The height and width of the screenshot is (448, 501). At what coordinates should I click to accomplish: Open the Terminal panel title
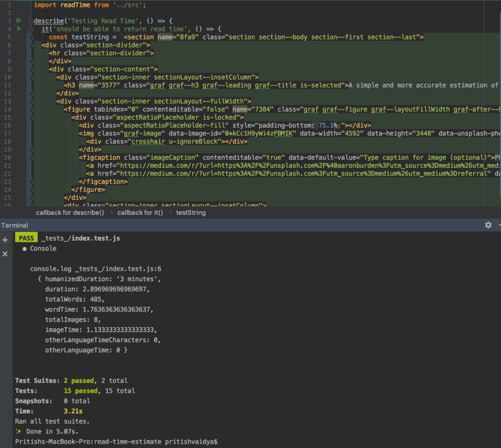pyautogui.click(x=14, y=226)
